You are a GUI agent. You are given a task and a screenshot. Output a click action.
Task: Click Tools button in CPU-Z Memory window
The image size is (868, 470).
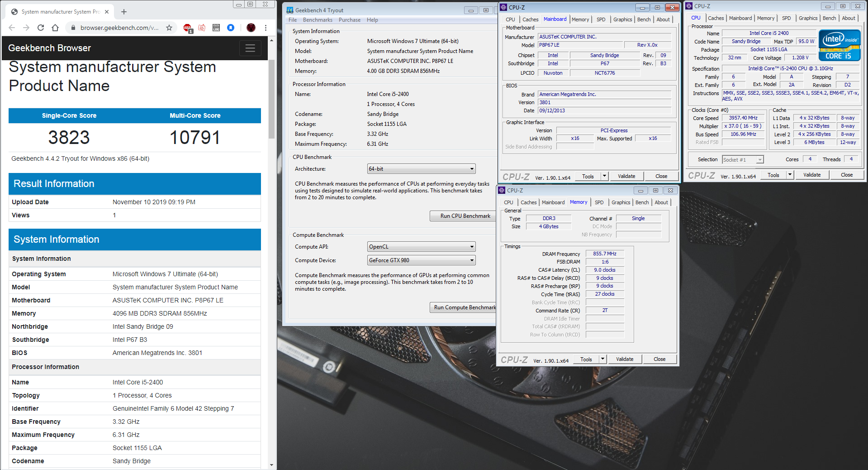(586, 359)
